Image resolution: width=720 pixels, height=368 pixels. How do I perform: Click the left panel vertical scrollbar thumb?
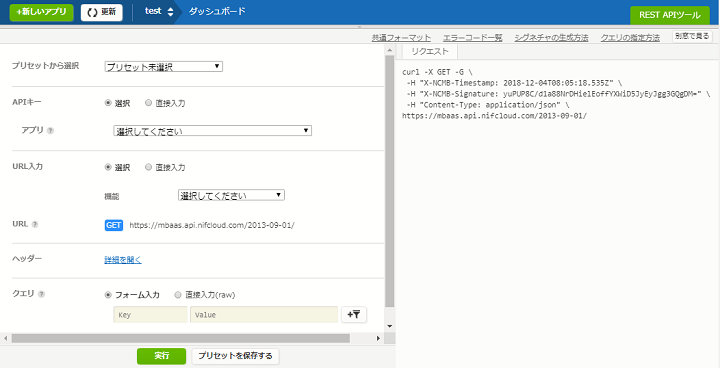389,181
